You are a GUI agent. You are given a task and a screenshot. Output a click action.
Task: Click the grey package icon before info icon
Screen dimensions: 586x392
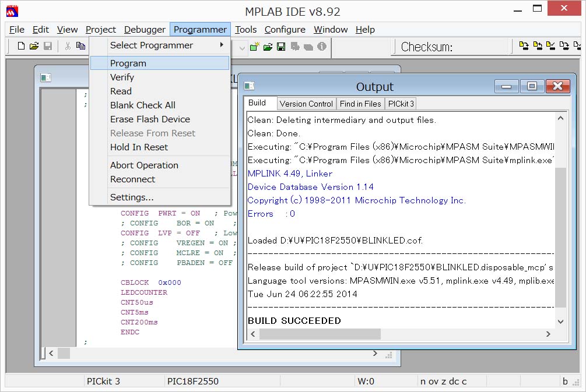pos(308,47)
